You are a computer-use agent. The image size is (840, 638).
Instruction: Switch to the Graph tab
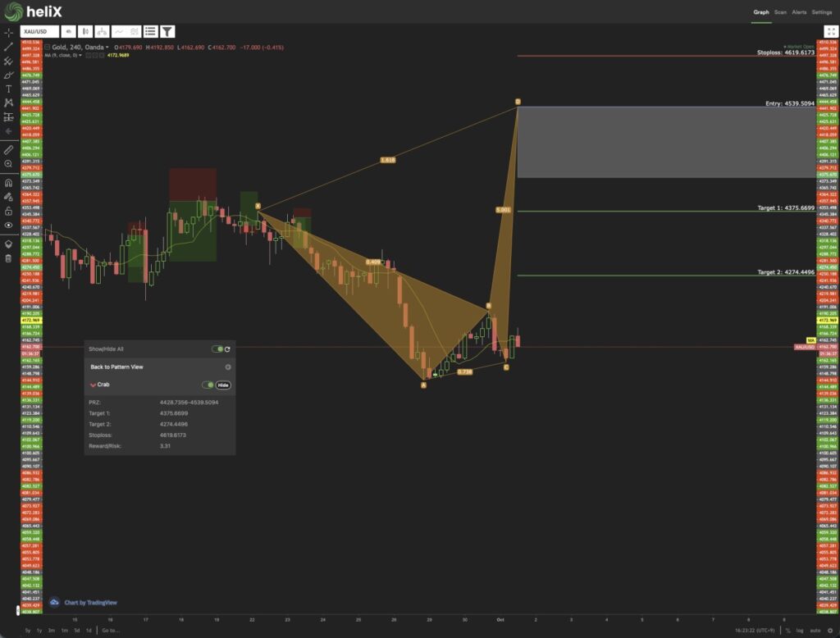(x=760, y=11)
